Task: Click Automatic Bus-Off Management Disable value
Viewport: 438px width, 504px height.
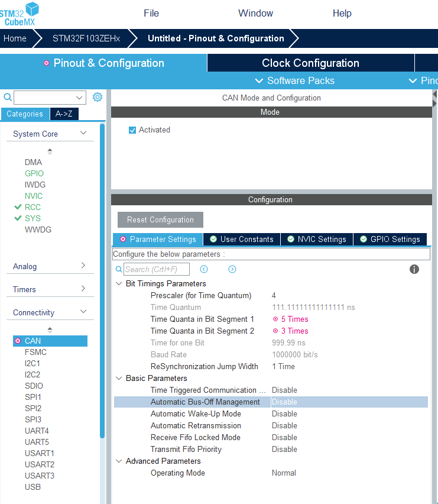Action: pyautogui.click(x=284, y=402)
